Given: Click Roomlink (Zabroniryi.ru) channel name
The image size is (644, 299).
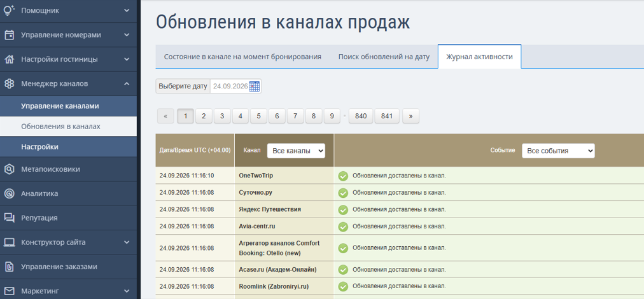Looking at the screenshot, I should tap(274, 286).
